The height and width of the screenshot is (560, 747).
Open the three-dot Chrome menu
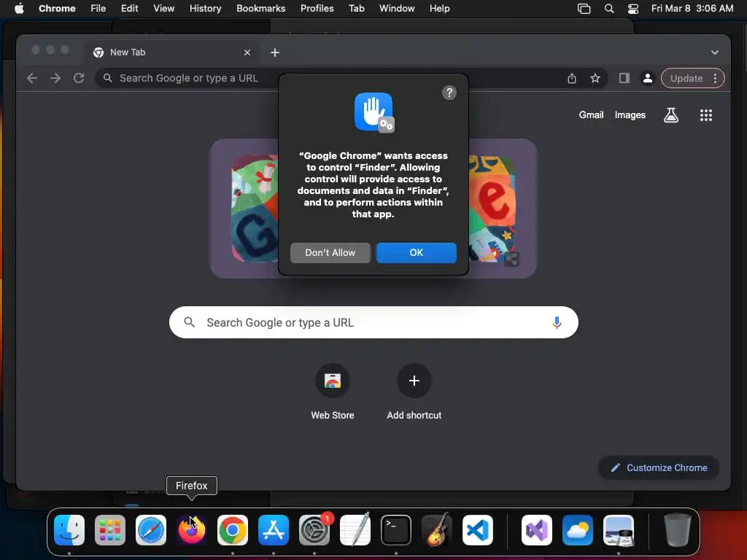pos(715,78)
